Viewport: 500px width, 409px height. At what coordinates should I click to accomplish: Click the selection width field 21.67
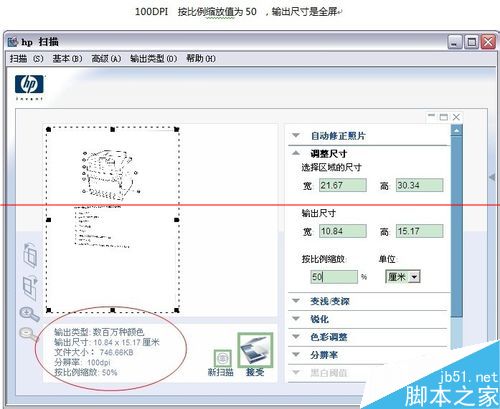click(x=343, y=185)
